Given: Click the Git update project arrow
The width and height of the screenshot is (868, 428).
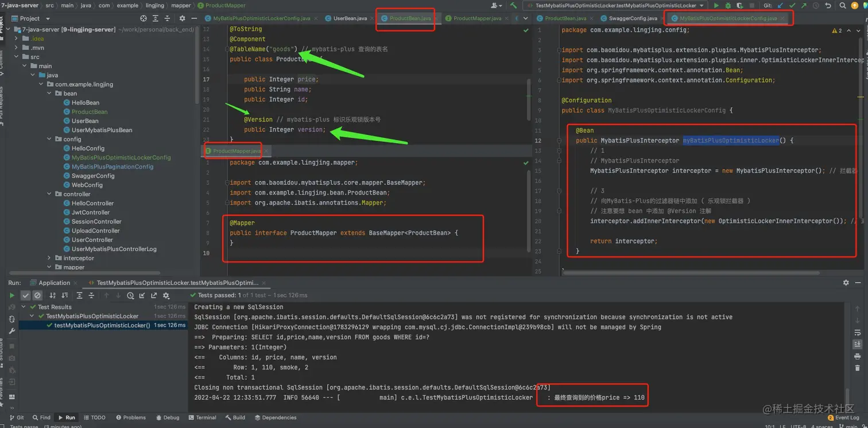Looking at the screenshot, I should point(780,5).
